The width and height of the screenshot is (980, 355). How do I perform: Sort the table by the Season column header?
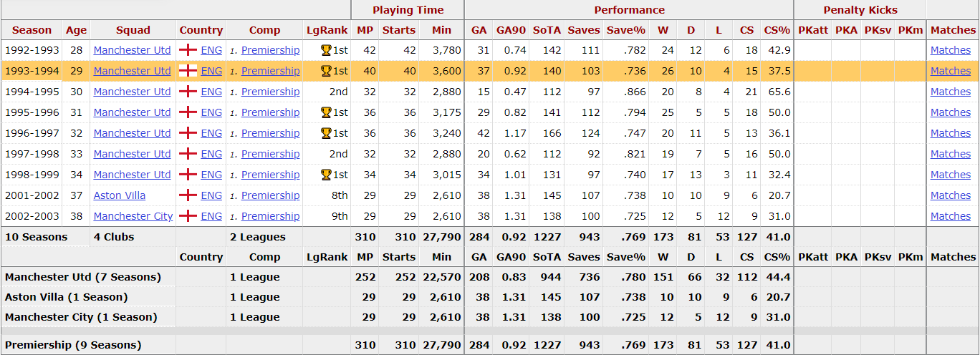pyautogui.click(x=32, y=30)
